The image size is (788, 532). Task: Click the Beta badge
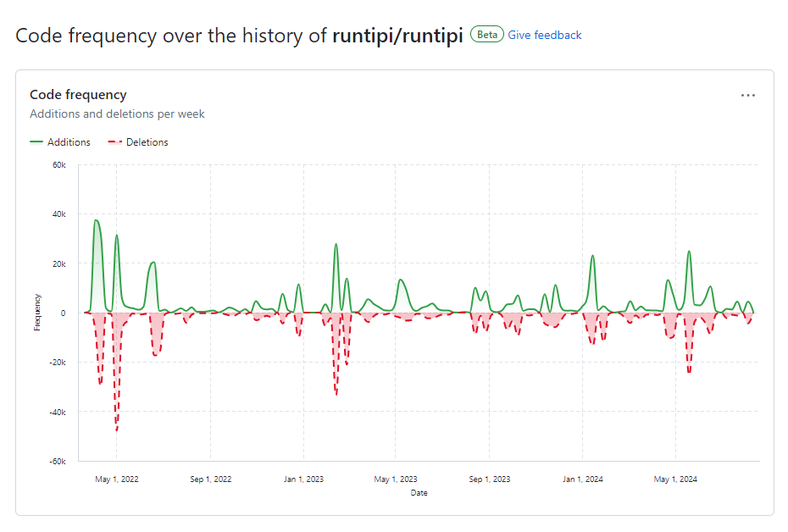(x=486, y=35)
